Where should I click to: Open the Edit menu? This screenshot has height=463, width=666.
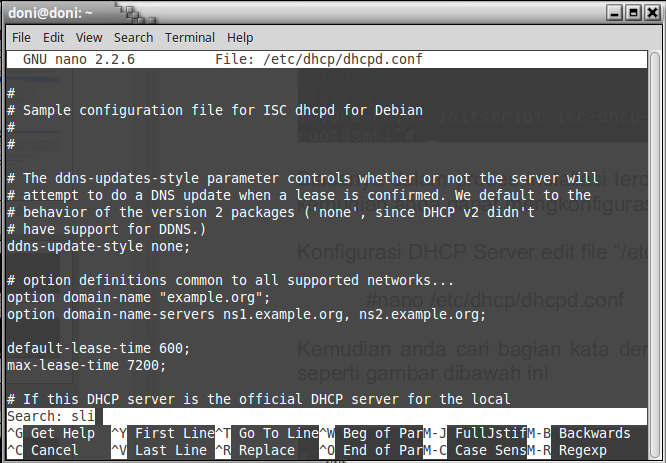53,37
